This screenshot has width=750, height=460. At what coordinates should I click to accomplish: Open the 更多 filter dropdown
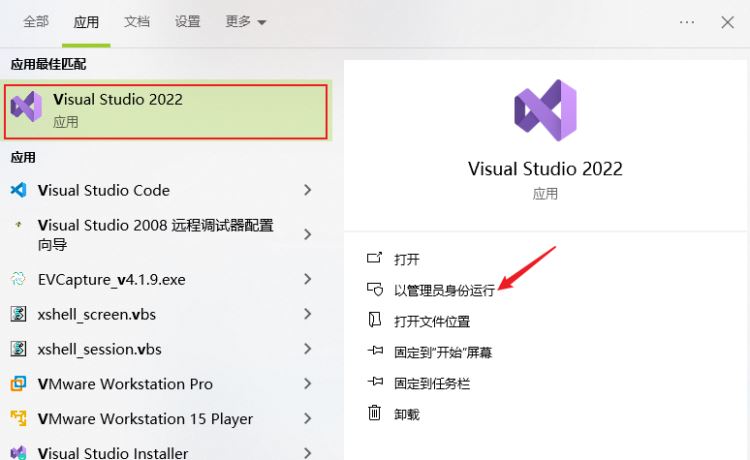(245, 22)
